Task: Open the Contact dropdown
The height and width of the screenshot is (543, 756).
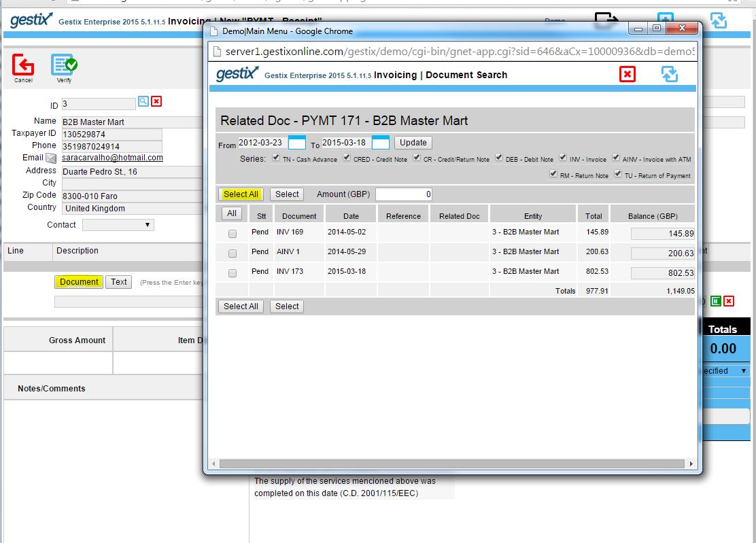Action: coord(118,225)
